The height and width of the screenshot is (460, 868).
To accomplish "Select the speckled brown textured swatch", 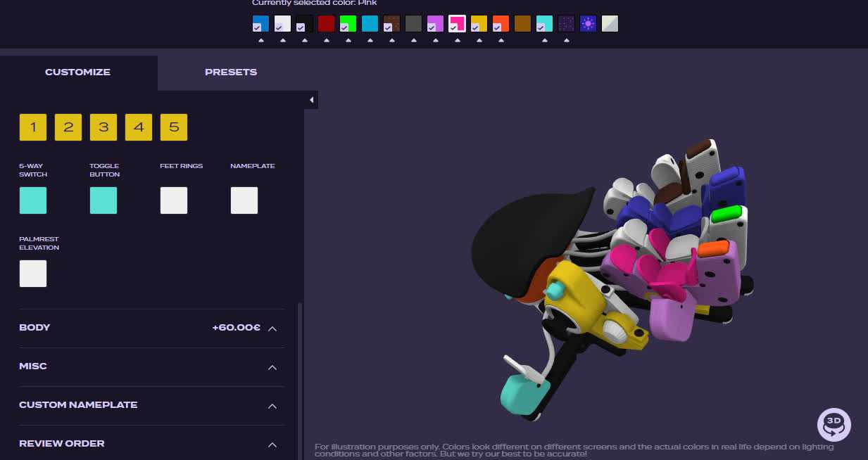I will point(392,24).
